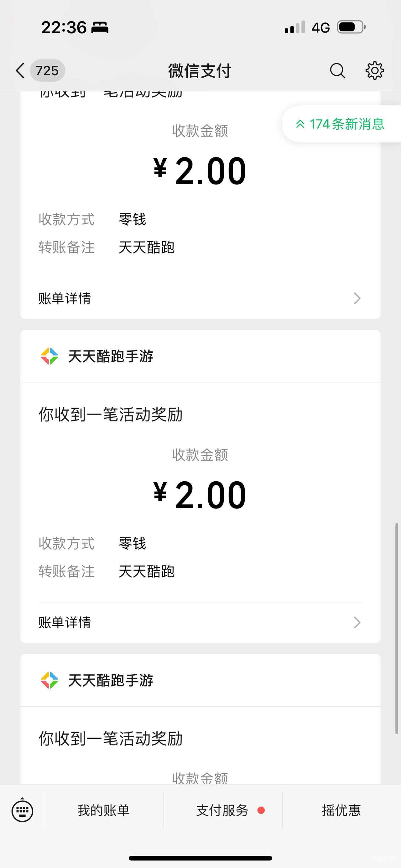The image size is (401, 868).
Task: Open the 我的账单 menu
Action: coord(103,810)
